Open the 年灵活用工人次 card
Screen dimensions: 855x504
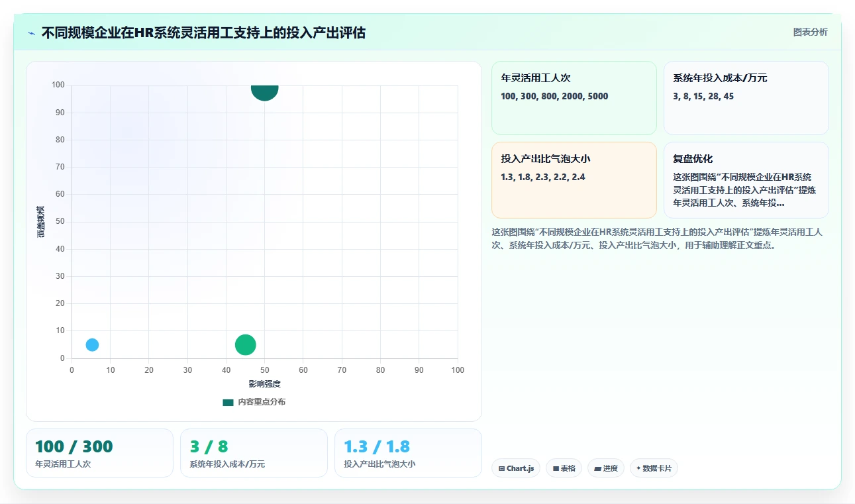574,98
